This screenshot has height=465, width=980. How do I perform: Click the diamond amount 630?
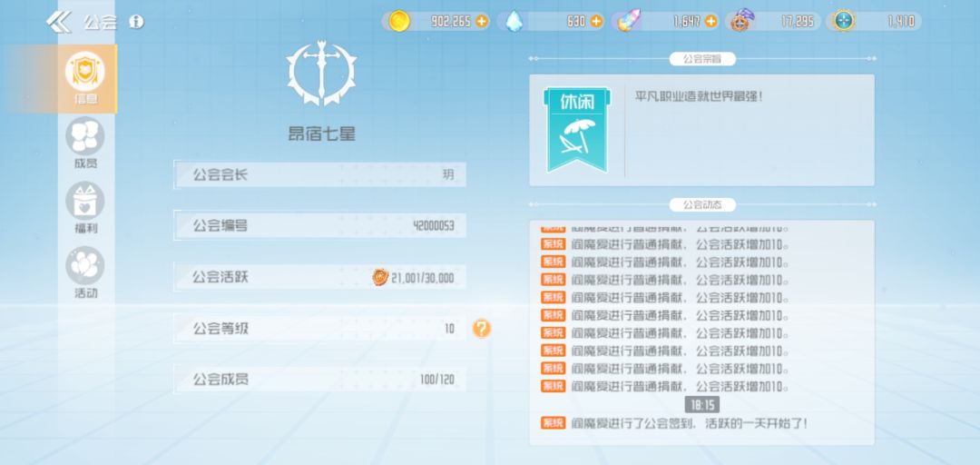coord(576,21)
